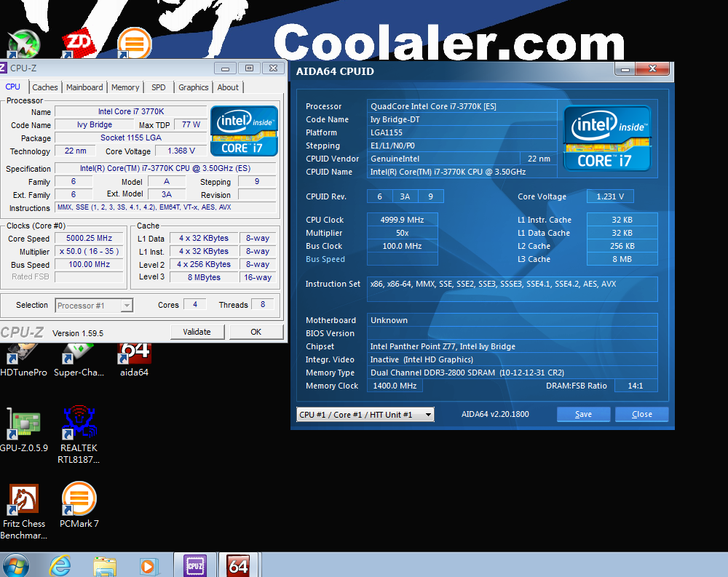
Task: Click the Memory Type value DDR3-2800 SDRAM
Action: coord(512,373)
